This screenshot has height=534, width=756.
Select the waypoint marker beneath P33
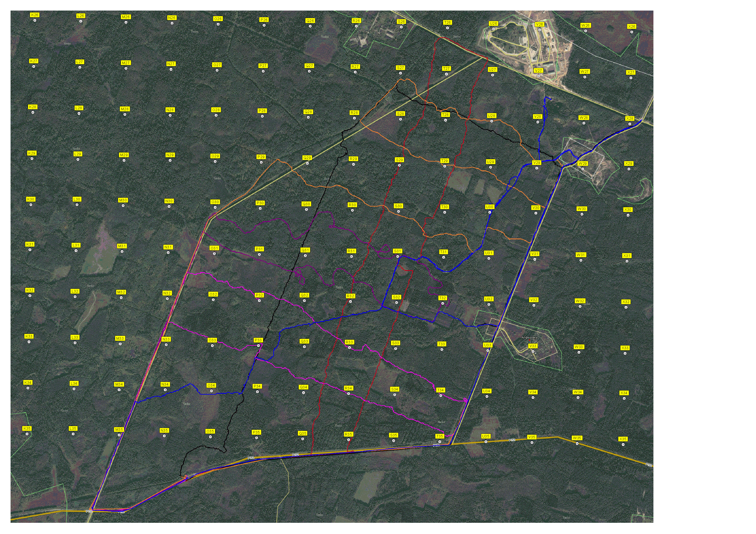click(258, 346)
